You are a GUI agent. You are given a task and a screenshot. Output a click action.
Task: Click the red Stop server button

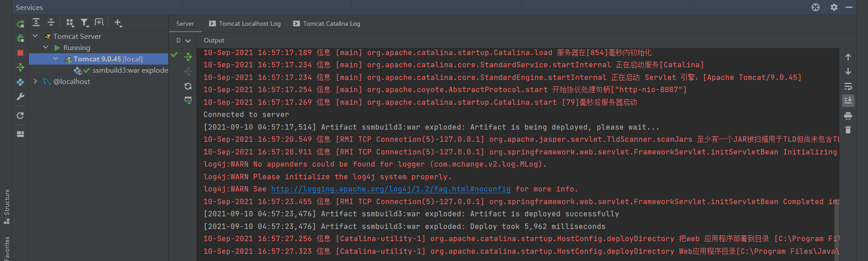(x=20, y=53)
